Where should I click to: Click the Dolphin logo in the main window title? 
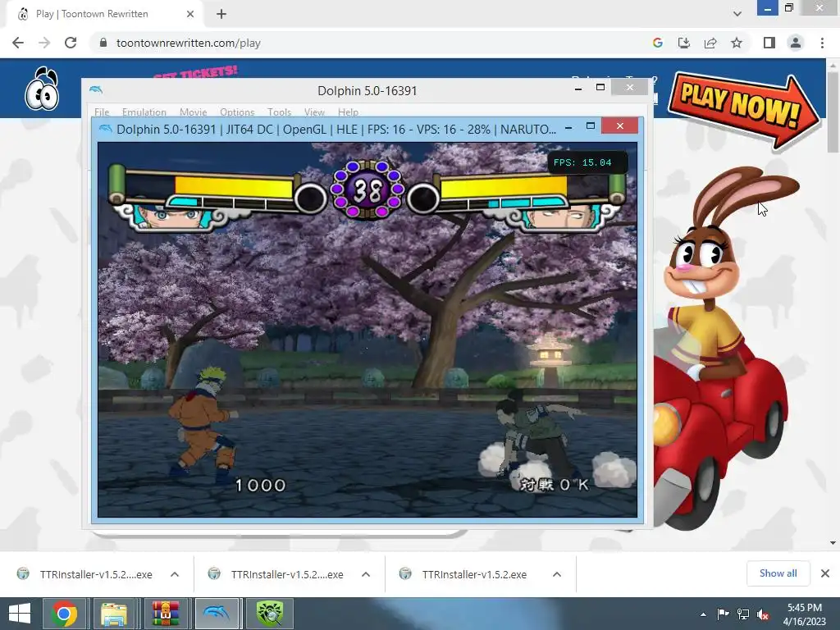click(96, 89)
